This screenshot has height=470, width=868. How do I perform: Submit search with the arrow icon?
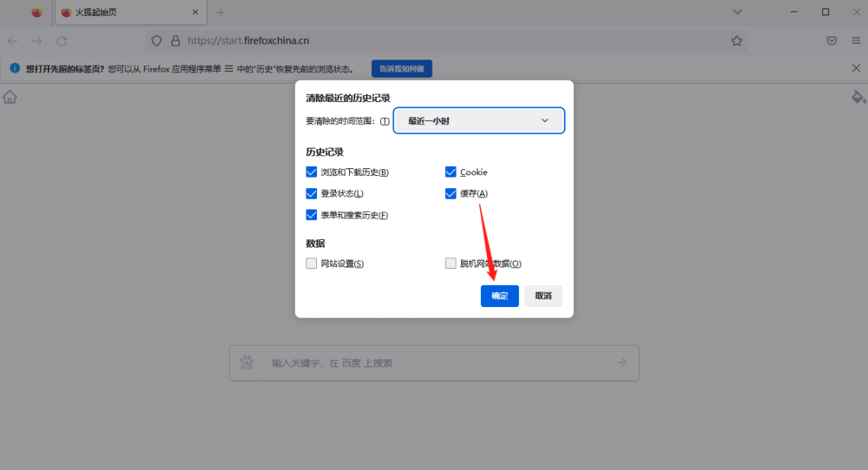tap(622, 363)
